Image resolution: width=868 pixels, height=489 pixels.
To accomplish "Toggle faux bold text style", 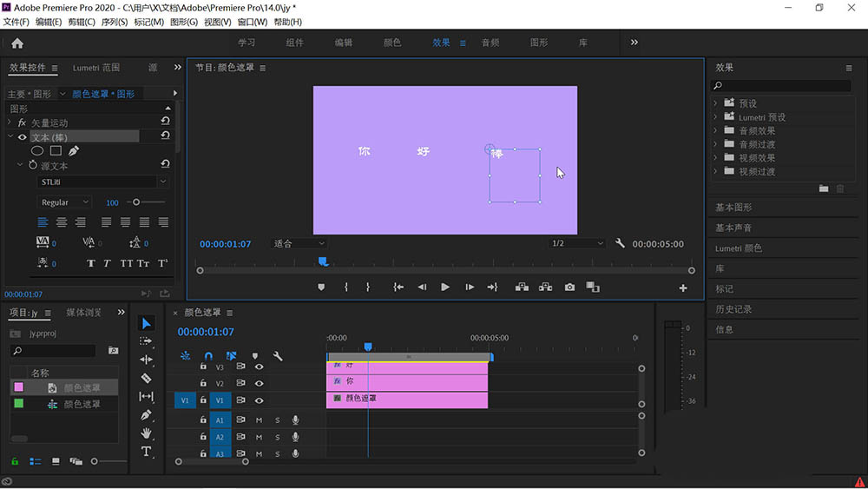I will [x=91, y=263].
